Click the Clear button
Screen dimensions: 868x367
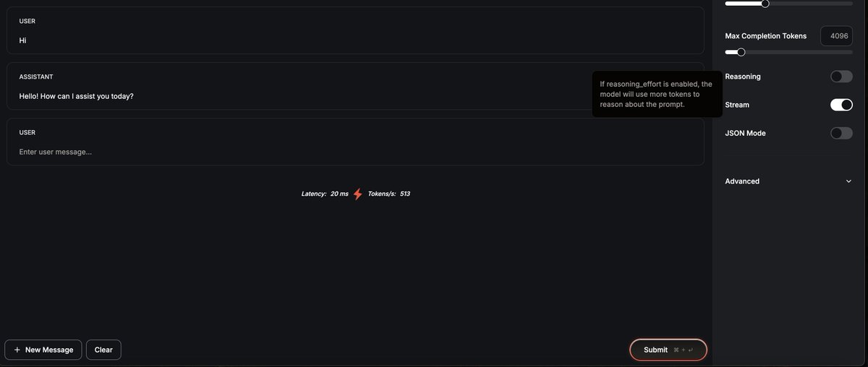[103, 350]
